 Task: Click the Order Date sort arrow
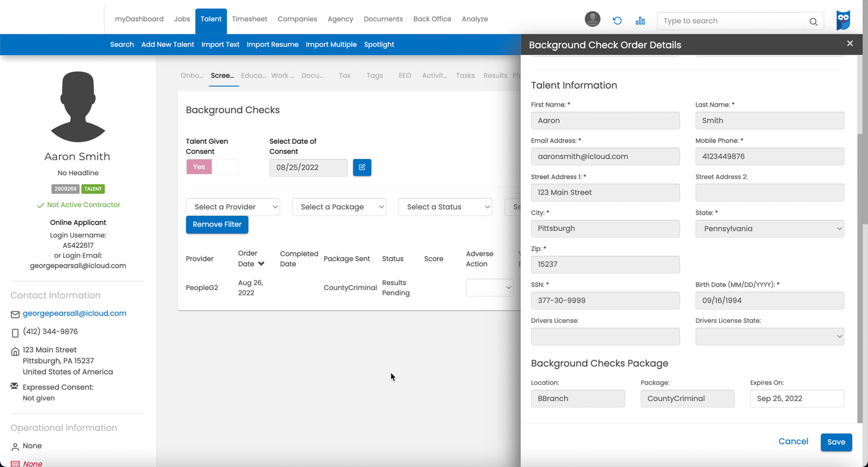coord(261,264)
